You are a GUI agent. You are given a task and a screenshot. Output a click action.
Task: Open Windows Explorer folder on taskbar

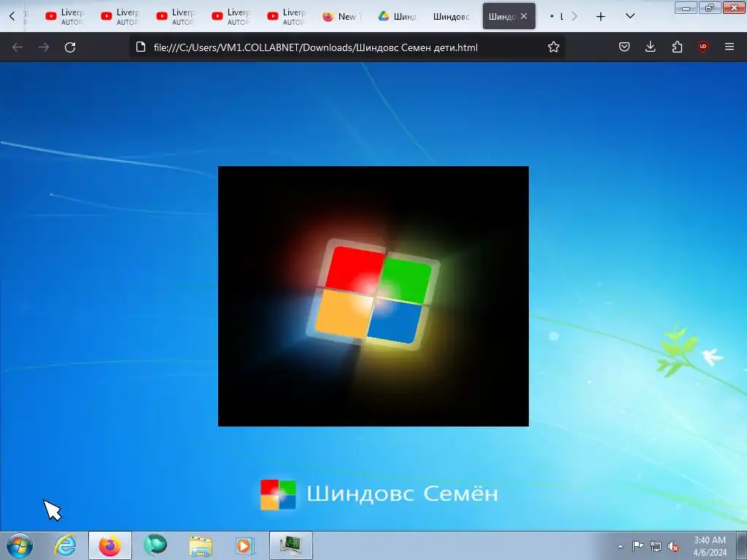[201, 545]
